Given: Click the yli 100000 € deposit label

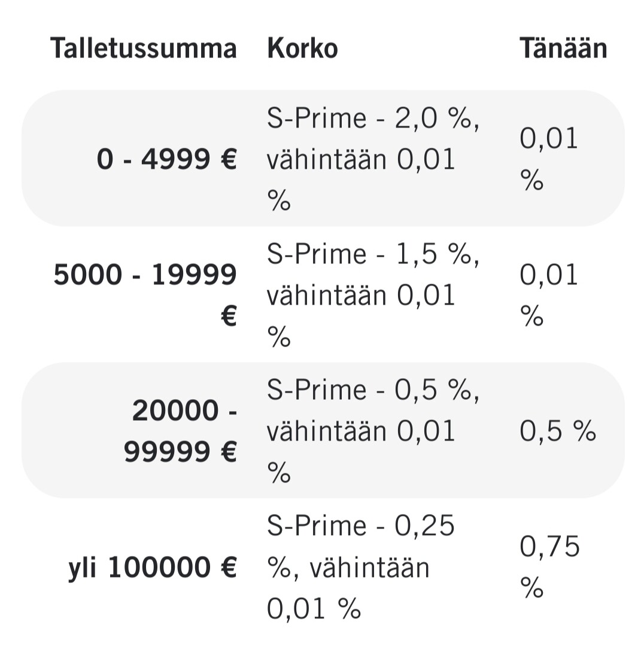Looking at the screenshot, I should (153, 567).
